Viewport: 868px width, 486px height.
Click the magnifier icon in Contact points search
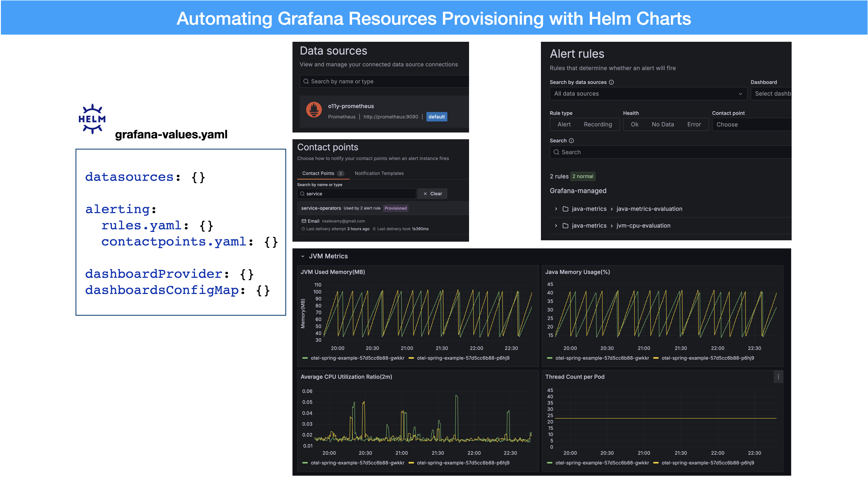pos(302,194)
